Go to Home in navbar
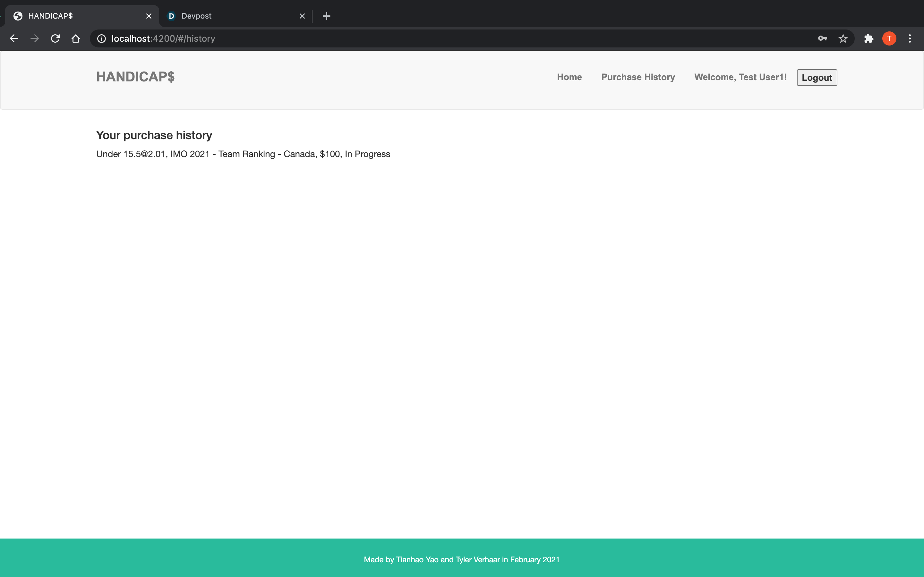This screenshot has height=577, width=924. pos(569,77)
